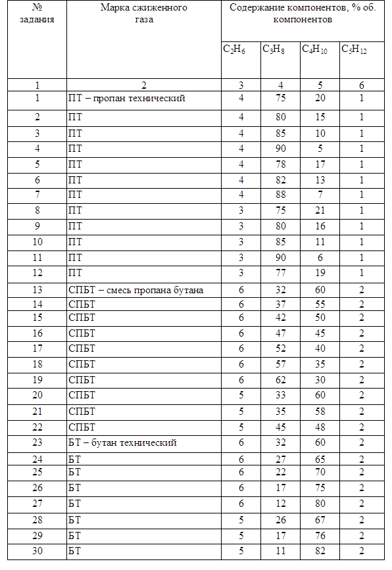Click value 88 in task row 7
The width and height of the screenshot is (392, 570).
click(280, 195)
